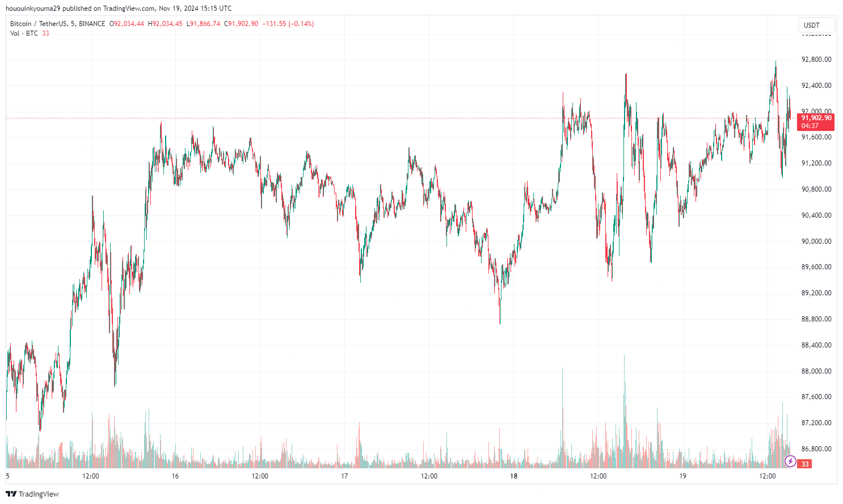Click the 87,200.00 price axis label
This screenshot has height=504, width=843.
816,423
